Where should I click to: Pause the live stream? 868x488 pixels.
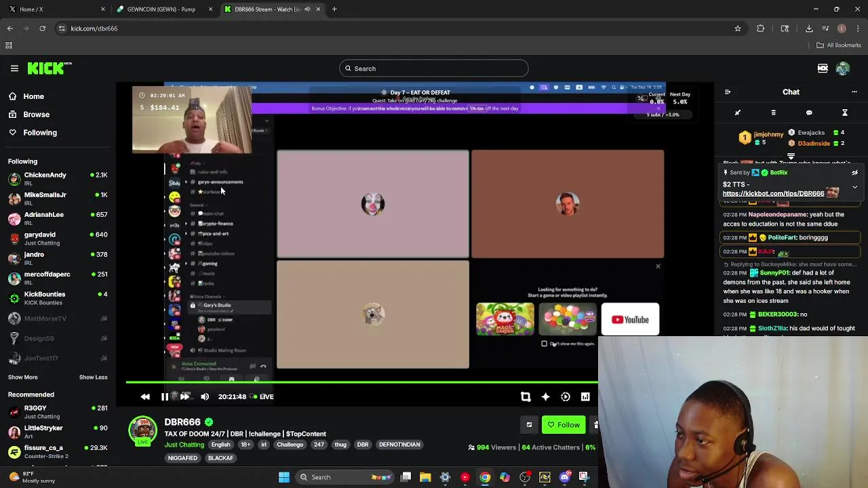click(x=165, y=396)
